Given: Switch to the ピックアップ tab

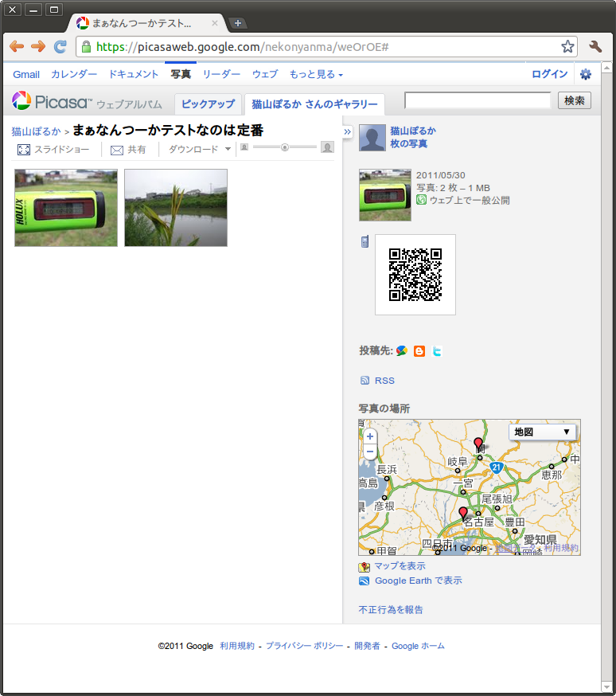Looking at the screenshot, I should click(x=208, y=104).
